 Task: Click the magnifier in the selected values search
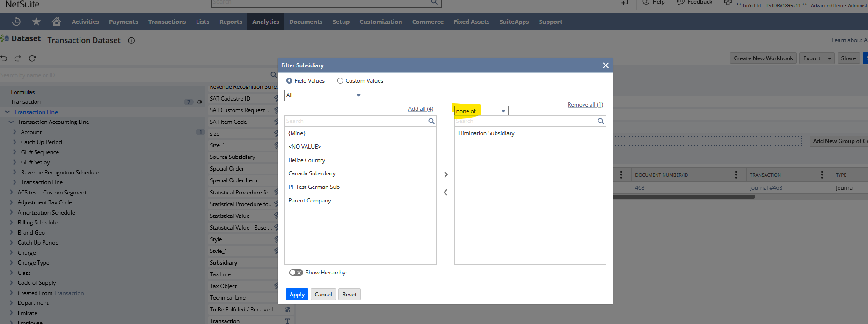(601, 121)
